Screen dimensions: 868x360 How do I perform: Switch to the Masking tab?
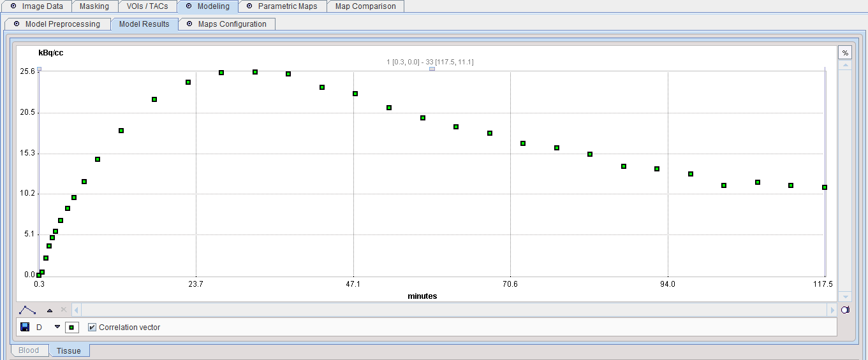(94, 6)
